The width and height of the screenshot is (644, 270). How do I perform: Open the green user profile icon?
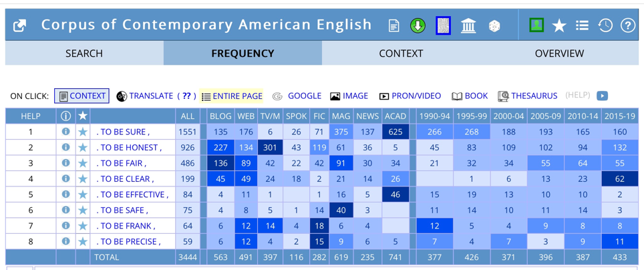coord(536,25)
